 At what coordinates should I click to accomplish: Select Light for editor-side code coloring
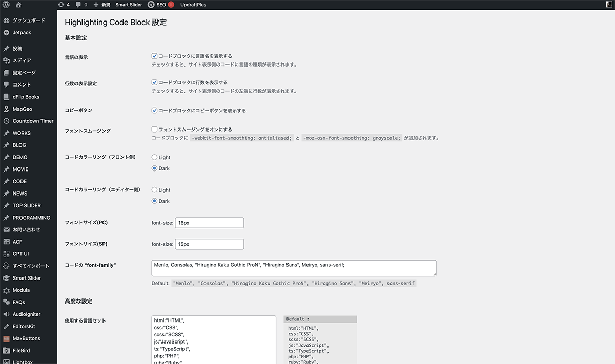154,190
